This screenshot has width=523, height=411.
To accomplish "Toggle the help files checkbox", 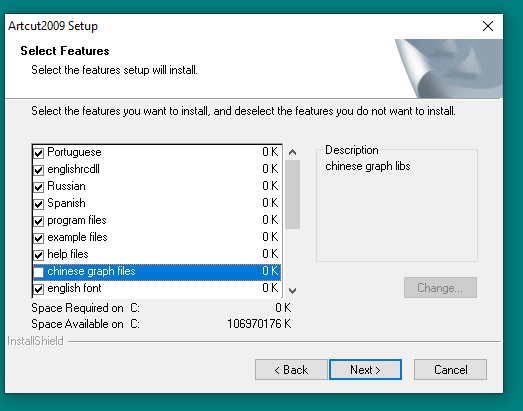I will [x=39, y=255].
